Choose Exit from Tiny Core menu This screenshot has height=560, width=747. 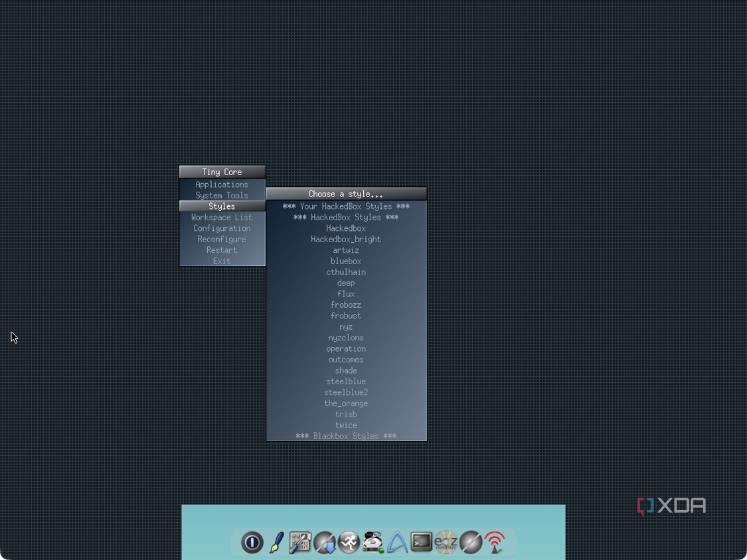tap(222, 261)
